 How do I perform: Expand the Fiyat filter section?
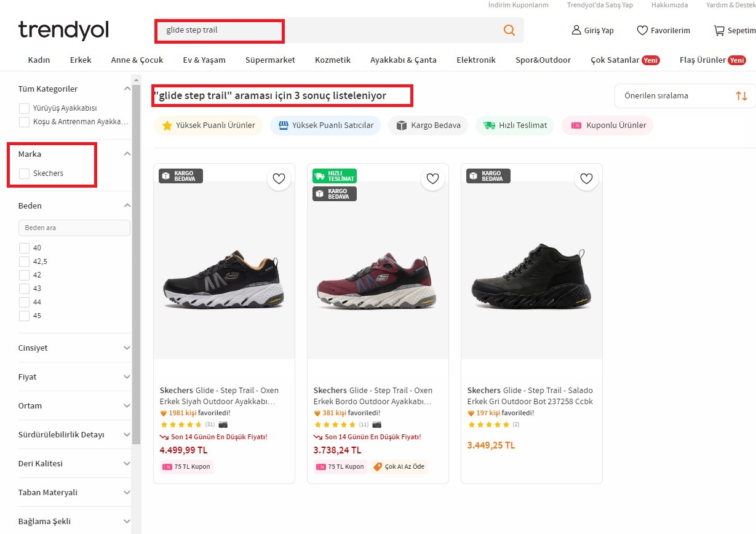point(74,377)
